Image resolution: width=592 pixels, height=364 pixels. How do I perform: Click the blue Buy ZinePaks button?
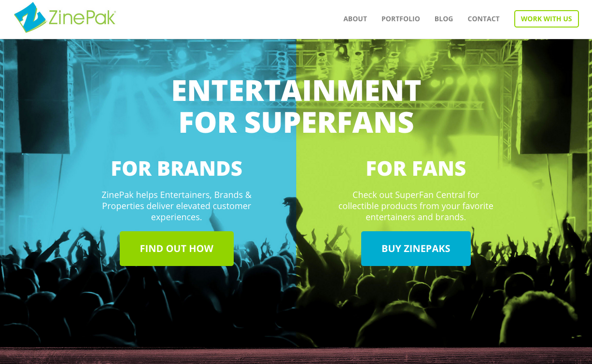coord(416,249)
